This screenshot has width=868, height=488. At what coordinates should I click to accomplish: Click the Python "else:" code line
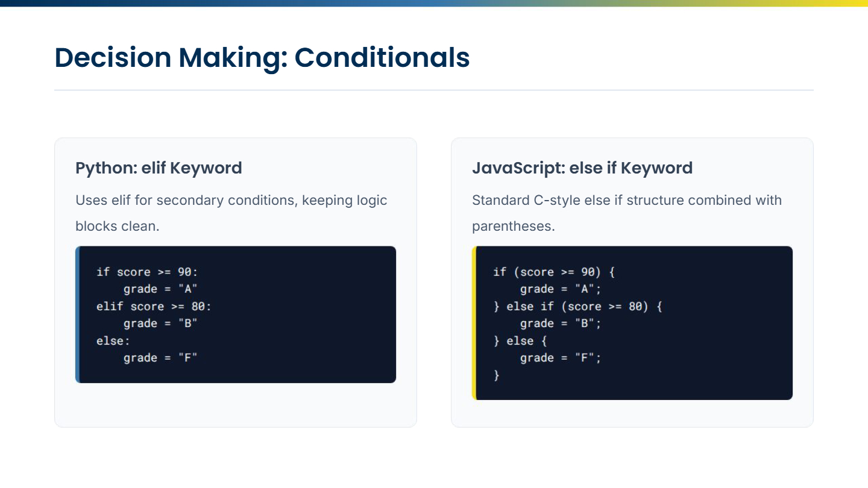click(x=113, y=341)
